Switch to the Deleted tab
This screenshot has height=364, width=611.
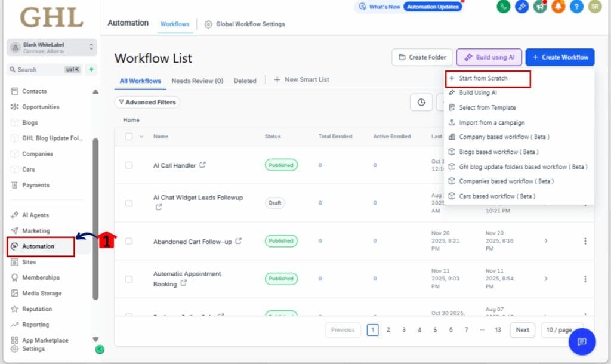click(x=245, y=81)
